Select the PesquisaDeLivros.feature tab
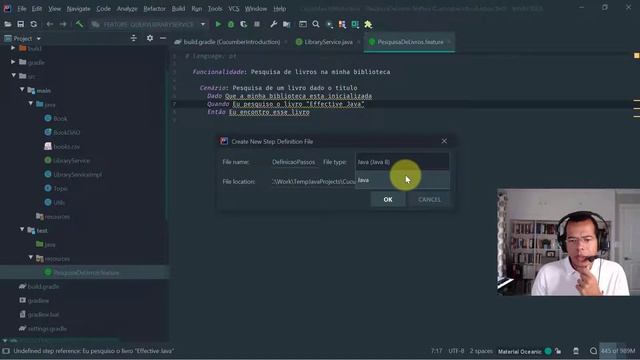The width and height of the screenshot is (640, 360). [x=409, y=42]
